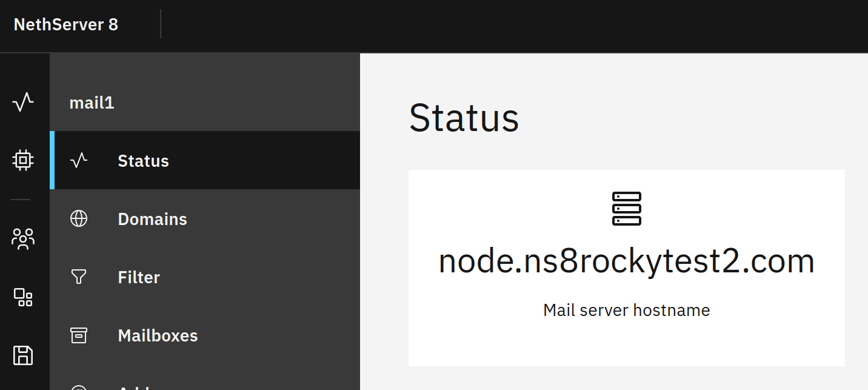Viewport: 868px width, 390px height.
Task: Click the NethServer 8 logo text
Action: coord(66,24)
